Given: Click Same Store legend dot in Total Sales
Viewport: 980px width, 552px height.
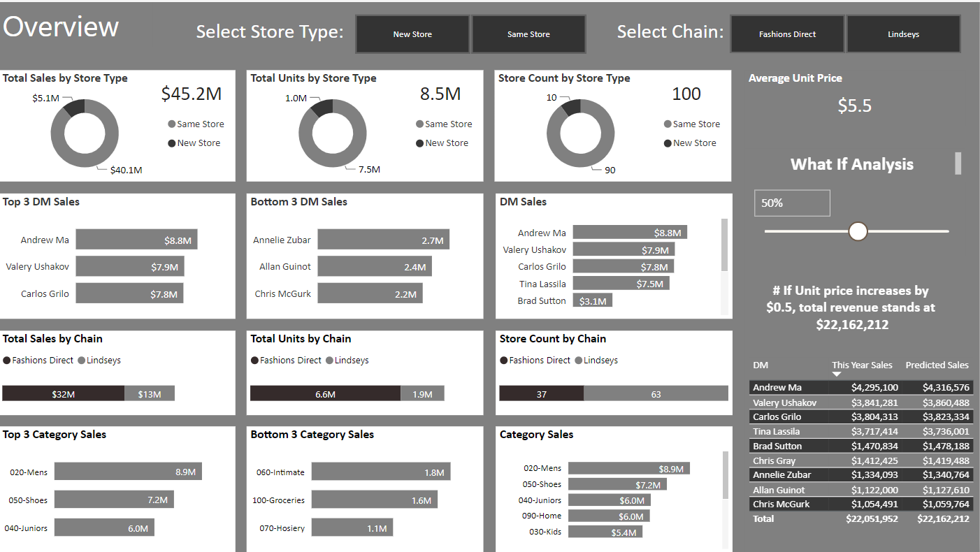Looking at the screenshot, I should [x=172, y=124].
